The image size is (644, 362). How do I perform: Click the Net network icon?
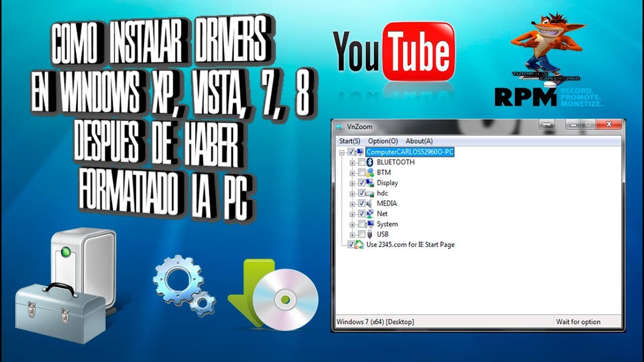click(370, 214)
